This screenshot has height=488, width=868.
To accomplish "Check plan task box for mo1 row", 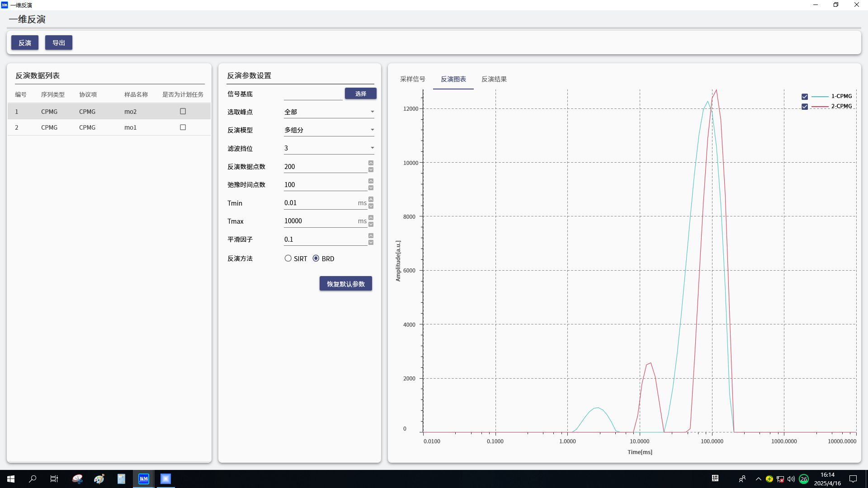I will click(183, 127).
